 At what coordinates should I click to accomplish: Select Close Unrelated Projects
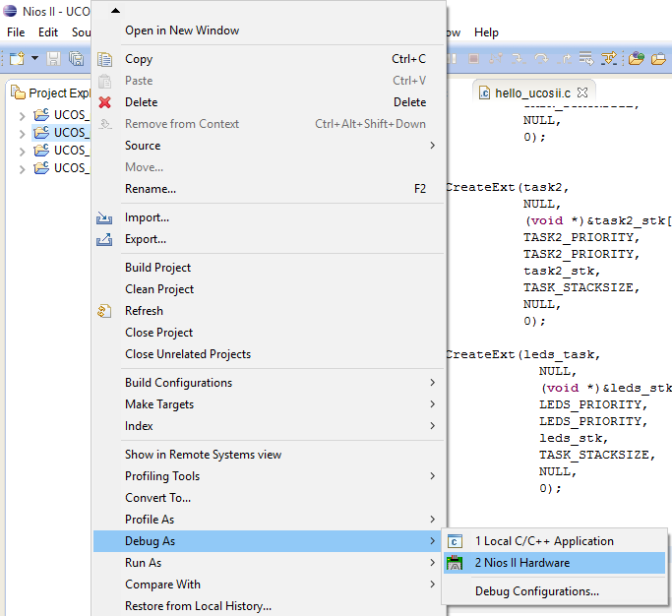[x=270, y=354]
